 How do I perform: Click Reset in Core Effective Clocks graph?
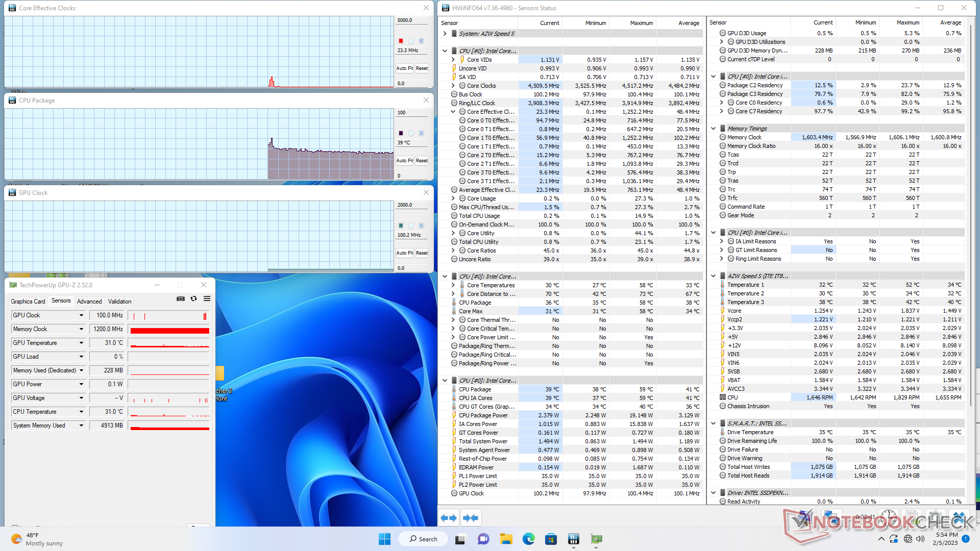tap(422, 68)
